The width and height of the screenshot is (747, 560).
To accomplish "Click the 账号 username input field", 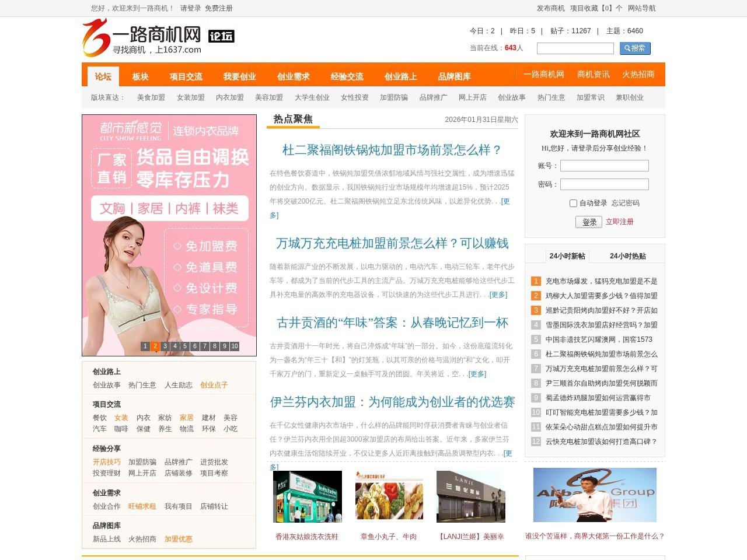I will click(x=605, y=166).
